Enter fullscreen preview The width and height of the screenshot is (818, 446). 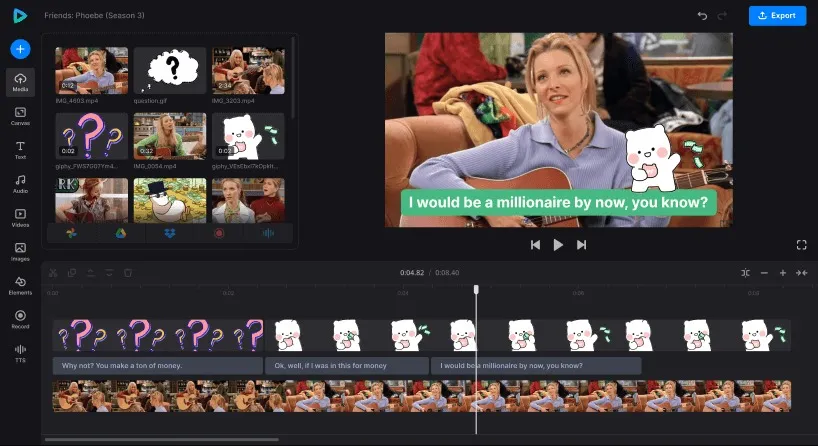801,245
